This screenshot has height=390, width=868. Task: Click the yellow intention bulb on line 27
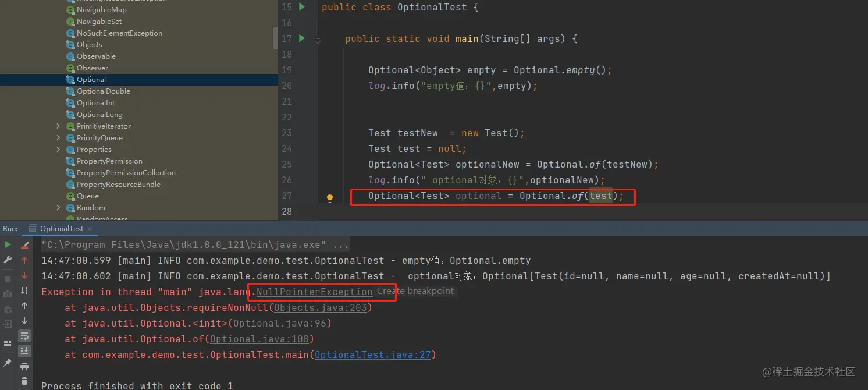click(x=330, y=198)
